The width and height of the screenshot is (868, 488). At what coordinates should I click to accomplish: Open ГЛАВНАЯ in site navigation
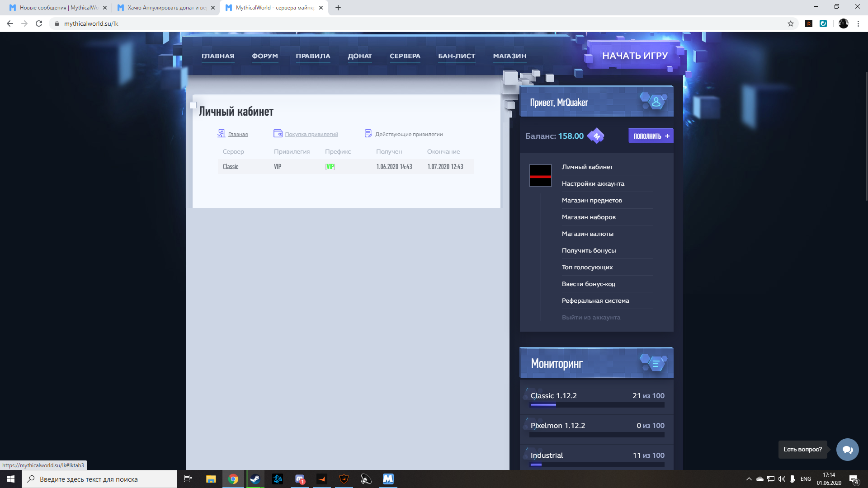[x=218, y=56]
